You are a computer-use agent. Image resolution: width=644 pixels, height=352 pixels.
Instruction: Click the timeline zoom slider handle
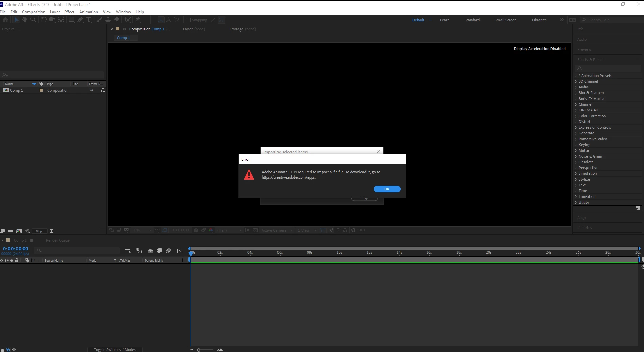[199, 350]
